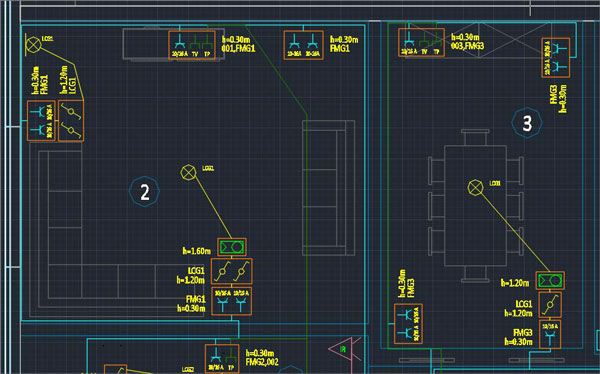Screen dimensions: 600x374
Task: Click the double switch block on room 2's left wall
Action: pos(71,121)
